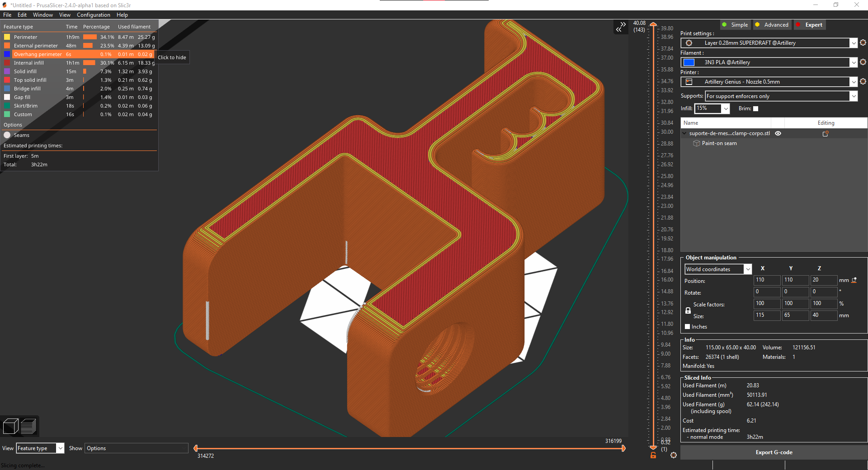Click the Show Options field
Image resolution: width=868 pixels, height=470 pixels.
[x=137, y=448]
